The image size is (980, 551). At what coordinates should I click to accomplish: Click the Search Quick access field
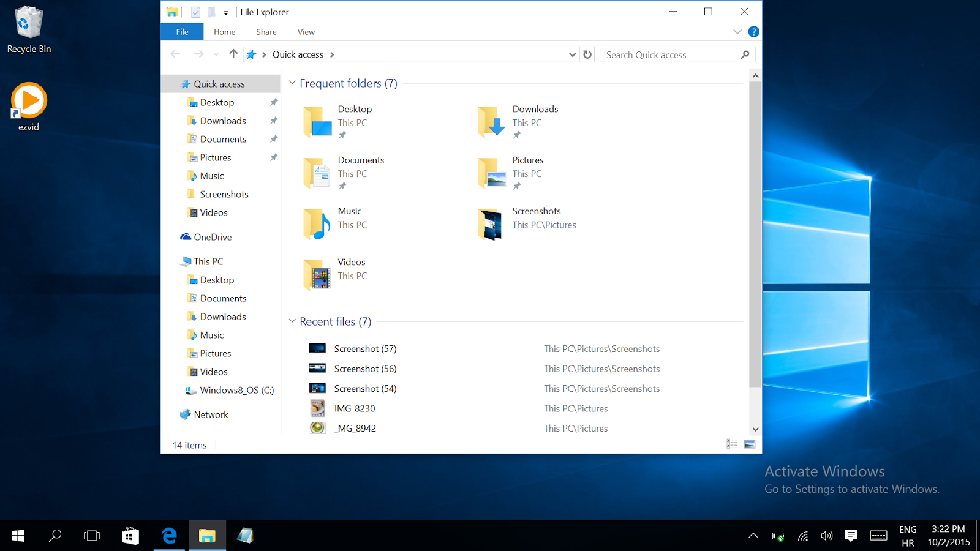[x=671, y=54]
